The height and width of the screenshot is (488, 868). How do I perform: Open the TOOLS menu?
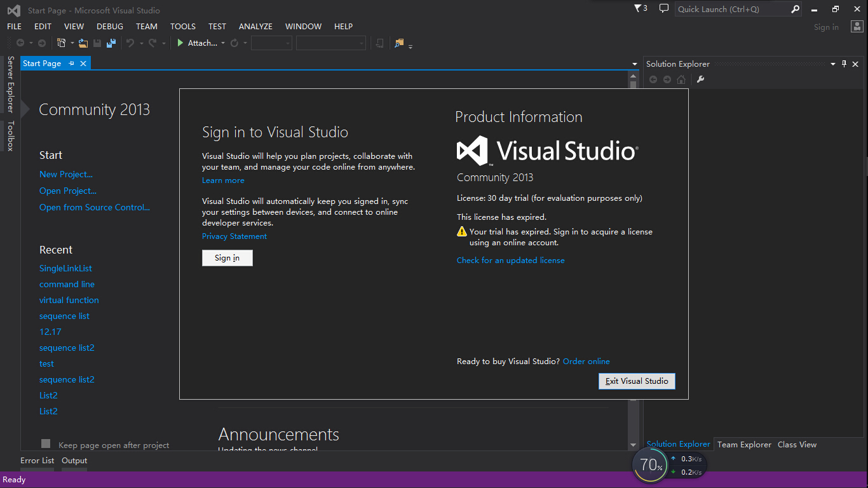click(183, 27)
